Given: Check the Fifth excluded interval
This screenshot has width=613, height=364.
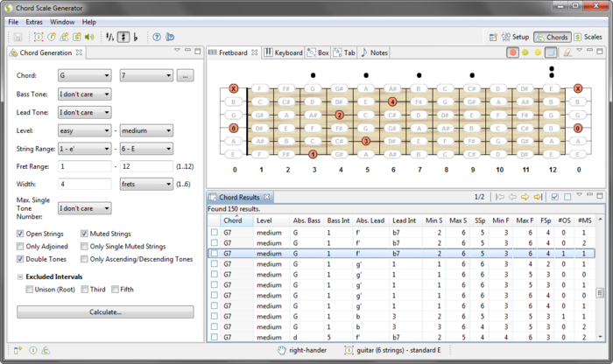Looking at the screenshot, I should pos(115,289).
